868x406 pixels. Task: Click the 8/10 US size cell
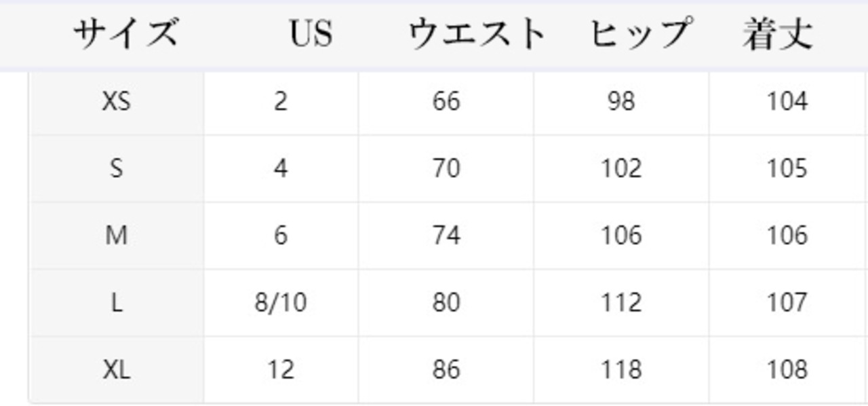pyautogui.click(x=281, y=303)
